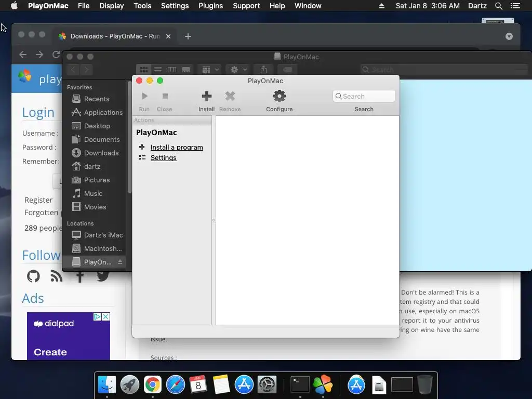
Task: Open Finder group-by dropdown
Action: pyautogui.click(x=210, y=70)
